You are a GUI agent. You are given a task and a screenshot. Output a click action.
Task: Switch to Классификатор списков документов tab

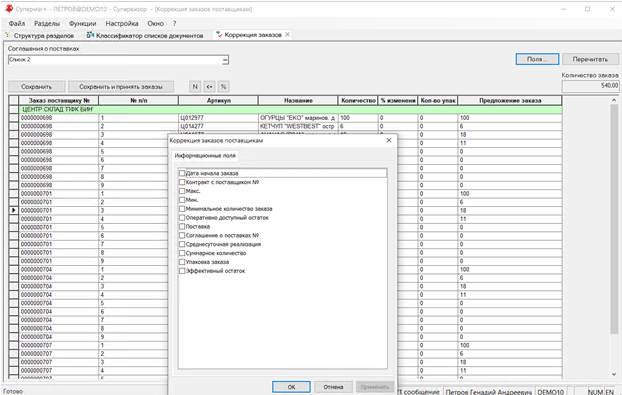tap(145, 35)
